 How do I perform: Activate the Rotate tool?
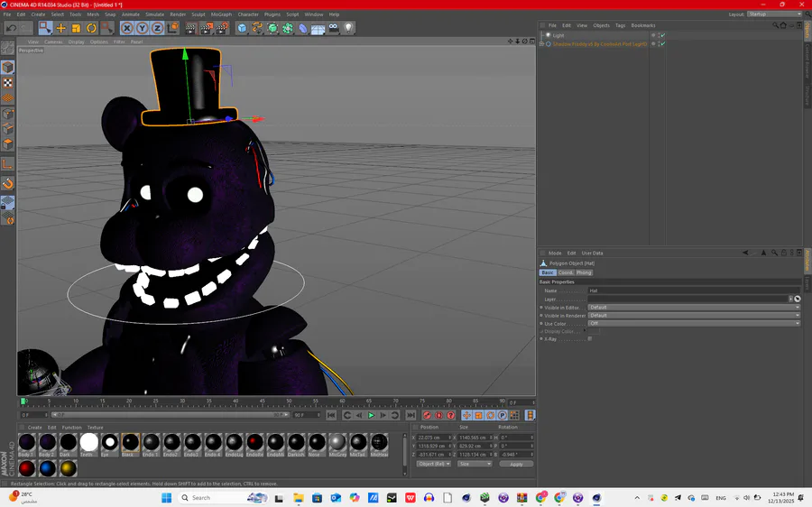coord(92,28)
